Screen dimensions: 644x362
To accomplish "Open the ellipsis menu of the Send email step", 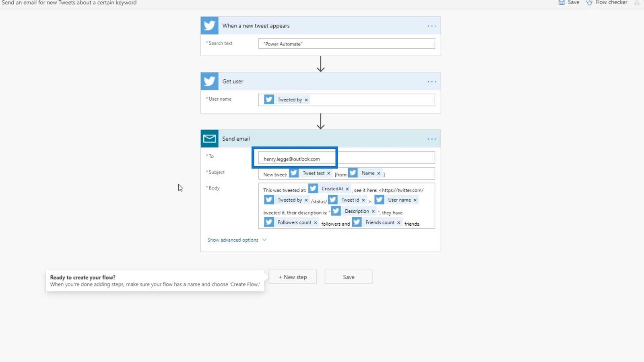I will click(x=431, y=139).
